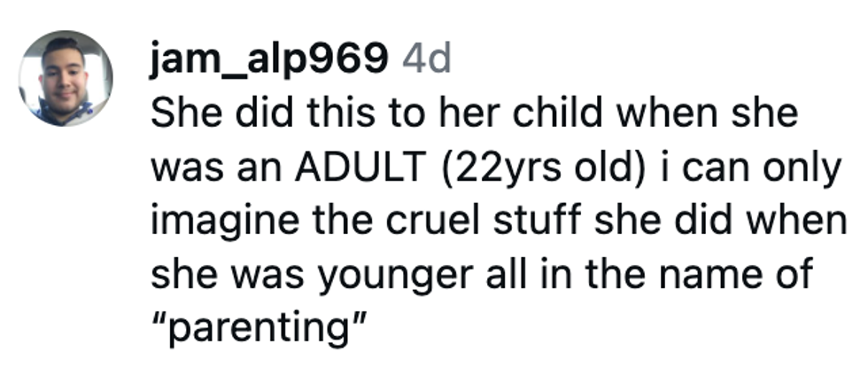Click the jam_alp969 username
The image size is (868, 375).
tap(269, 59)
